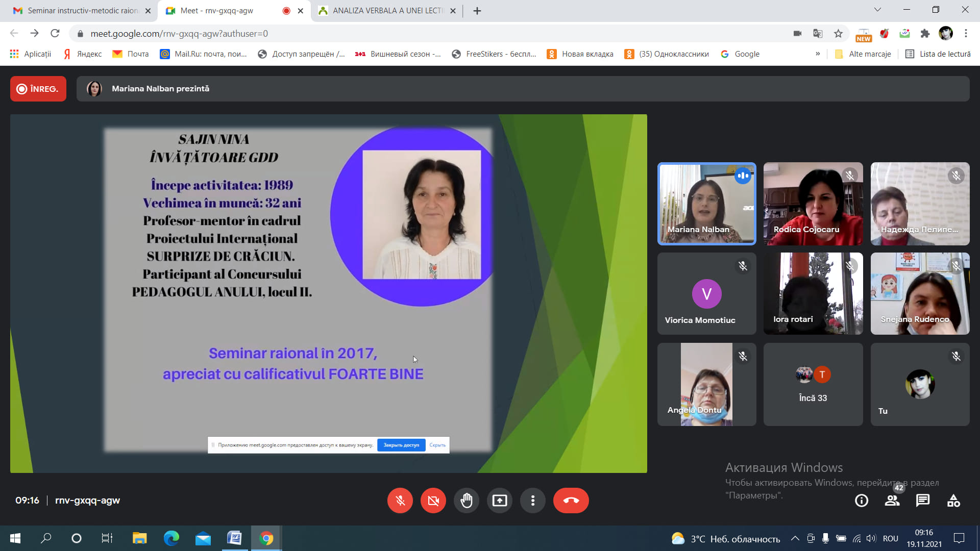980x551 pixels.
Task: Show the participants list icon
Action: [x=892, y=501]
